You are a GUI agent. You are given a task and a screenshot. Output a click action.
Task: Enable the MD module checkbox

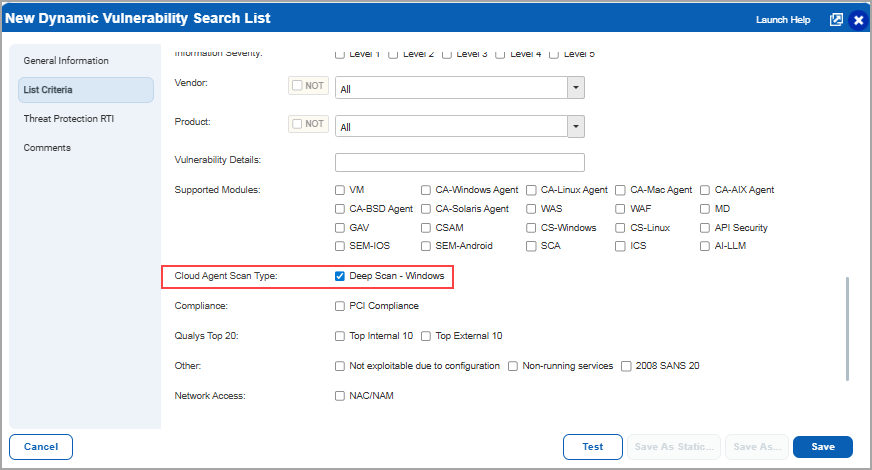[705, 209]
